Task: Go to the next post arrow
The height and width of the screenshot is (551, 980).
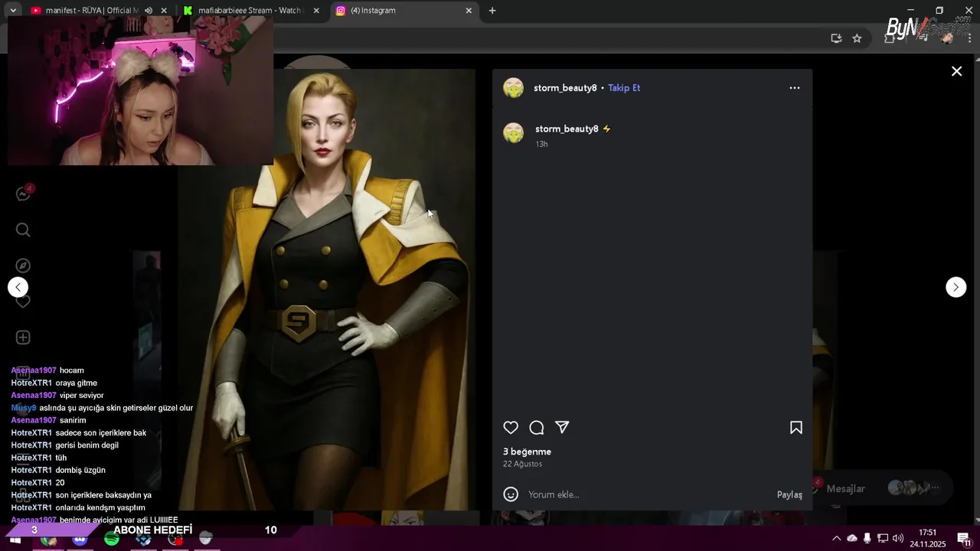Action: (955, 287)
